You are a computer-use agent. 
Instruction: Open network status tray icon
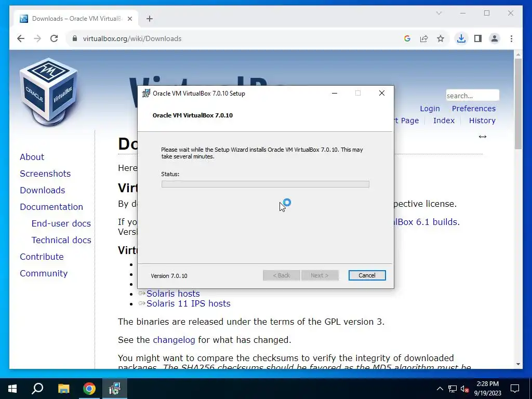click(453, 389)
